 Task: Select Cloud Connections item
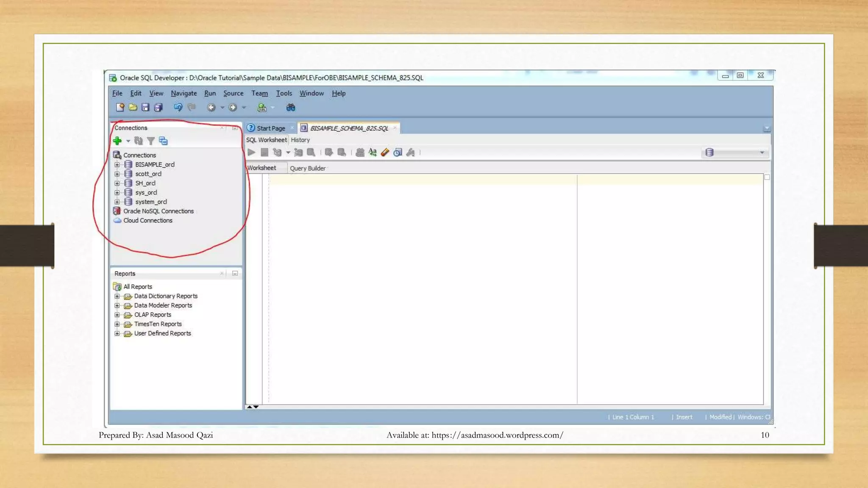[148, 220]
